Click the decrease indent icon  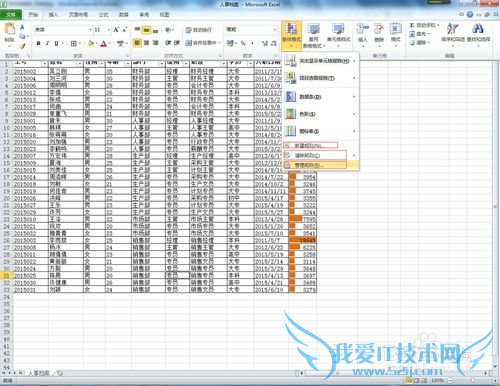click(168, 43)
